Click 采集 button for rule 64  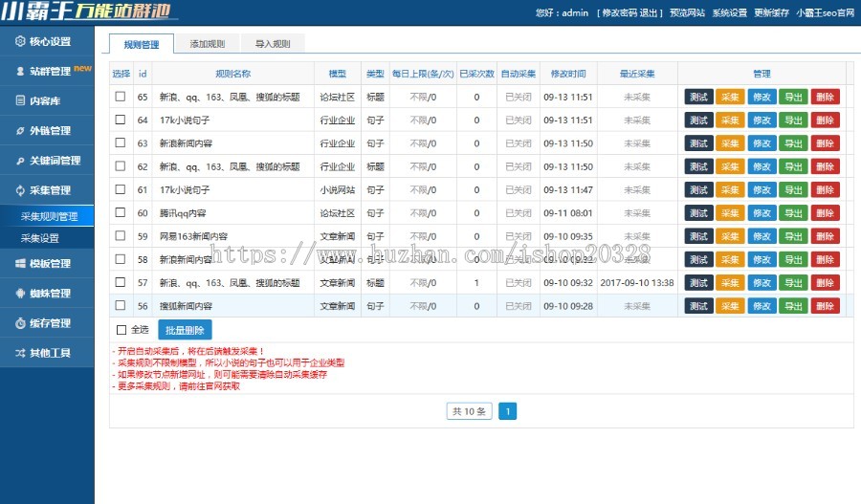pyautogui.click(x=730, y=120)
